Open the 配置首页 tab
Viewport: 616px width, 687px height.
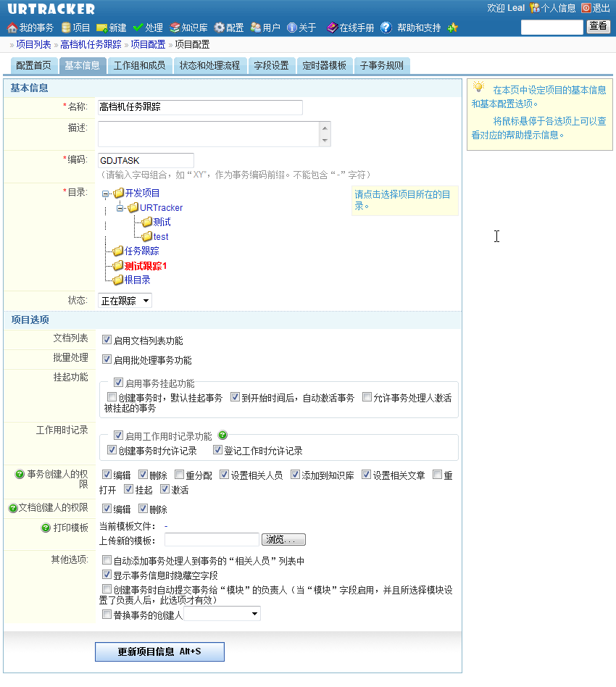click(34, 66)
